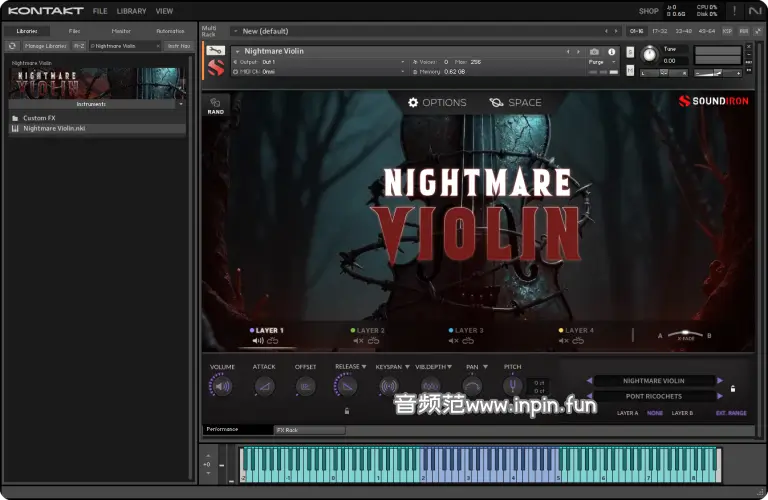Viewport: 768px width, 500px height.
Task: Open the FILE menu
Action: 100,11
